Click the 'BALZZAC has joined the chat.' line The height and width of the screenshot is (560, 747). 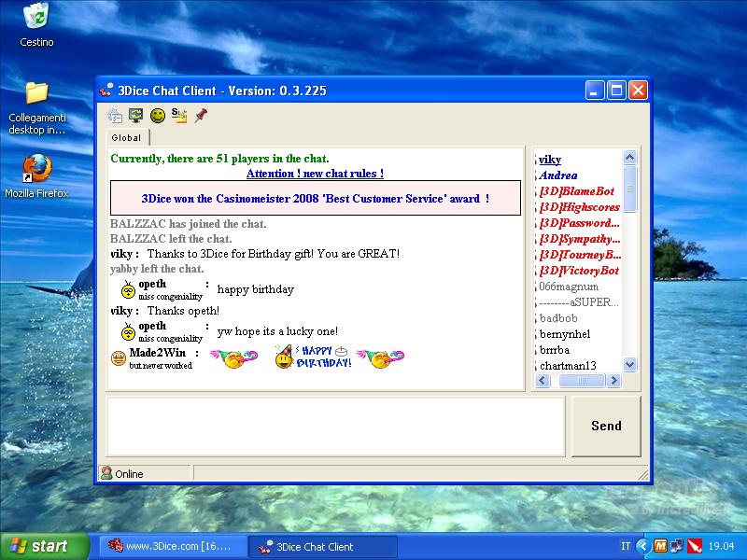(x=189, y=224)
